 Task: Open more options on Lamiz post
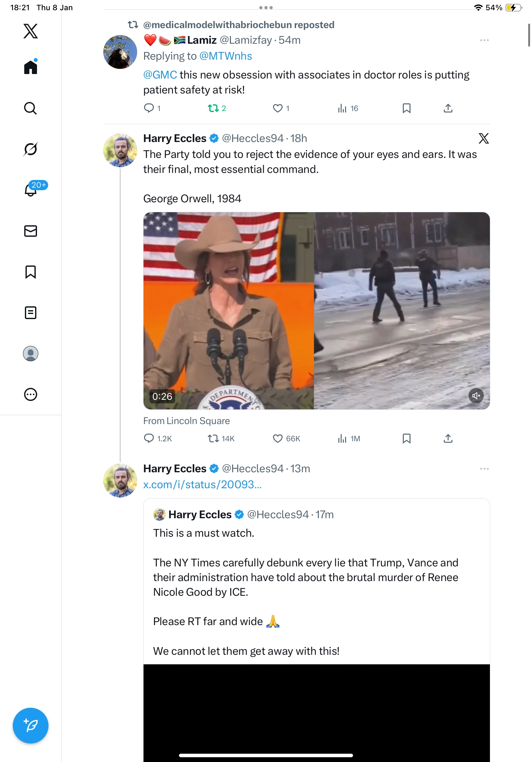point(484,40)
